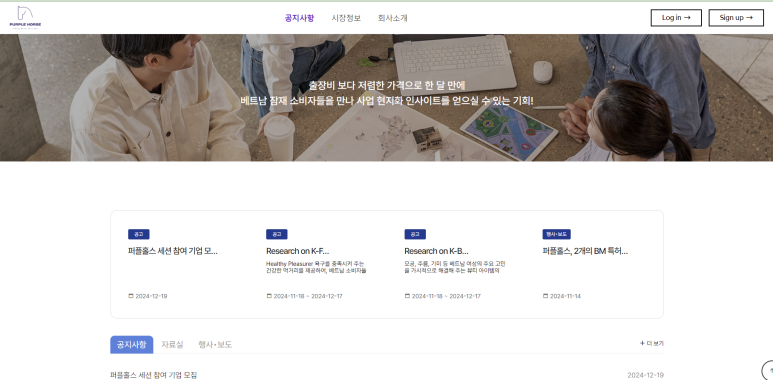
Task: Click the Purple Horse logo
Action: [25, 18]
